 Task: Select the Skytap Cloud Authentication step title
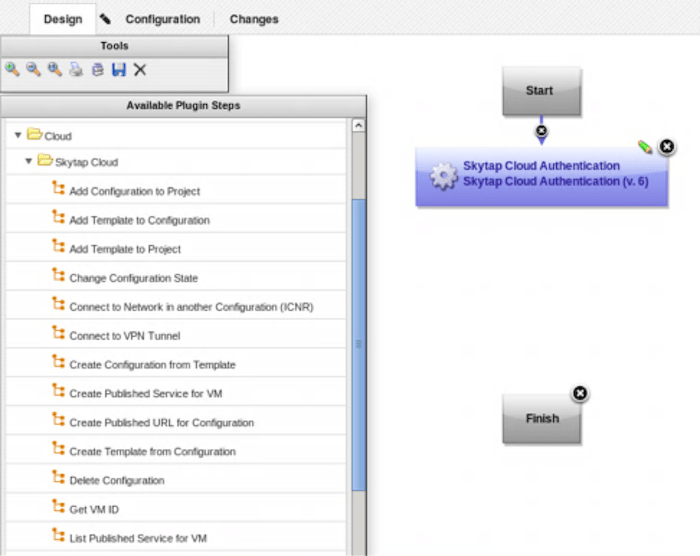click(x=541, y=166)
